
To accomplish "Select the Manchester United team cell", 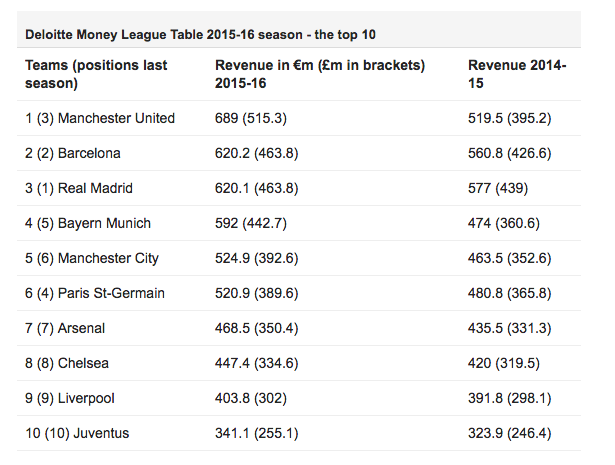I will click(x=100, y=118).
